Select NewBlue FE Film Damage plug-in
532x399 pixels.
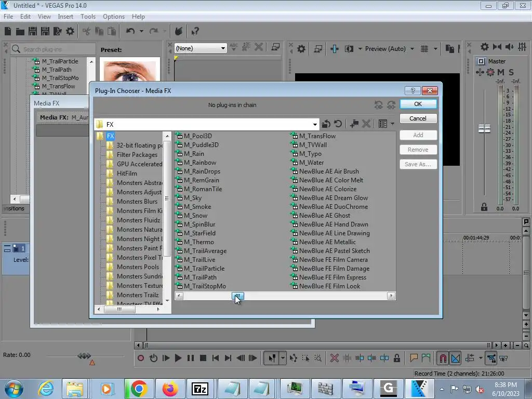coord(334,269)
